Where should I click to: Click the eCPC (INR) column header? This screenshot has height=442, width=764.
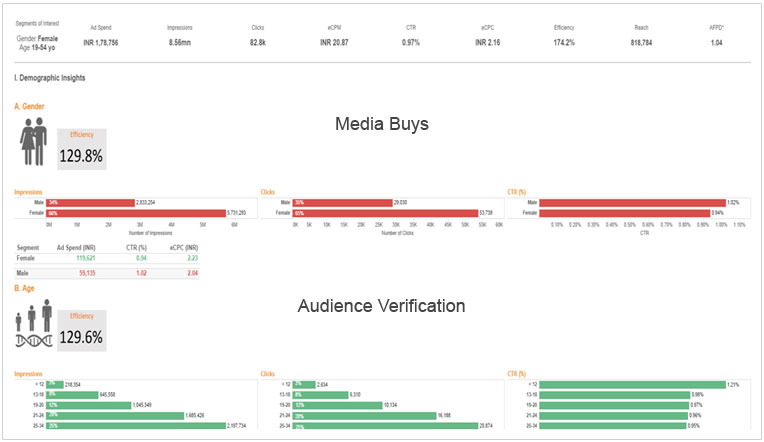(x=184, y=248)
